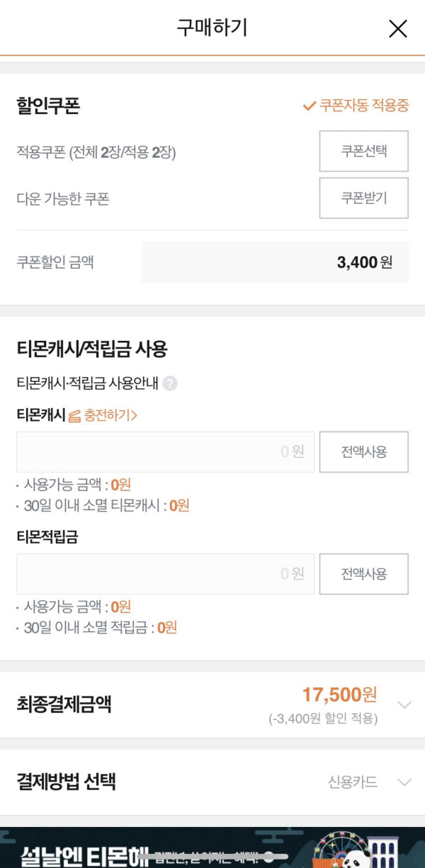Click the 쿠폰할인 금액 3,400원 field

coord(275,262)
